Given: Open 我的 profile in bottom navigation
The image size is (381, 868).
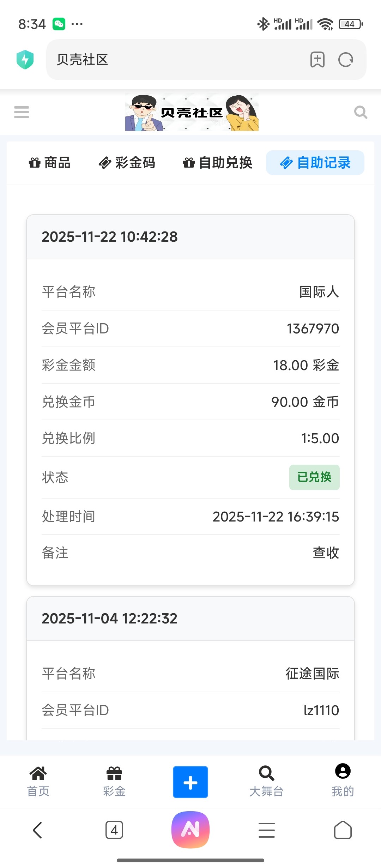Looking at the screenshot, I should point(343,782).
